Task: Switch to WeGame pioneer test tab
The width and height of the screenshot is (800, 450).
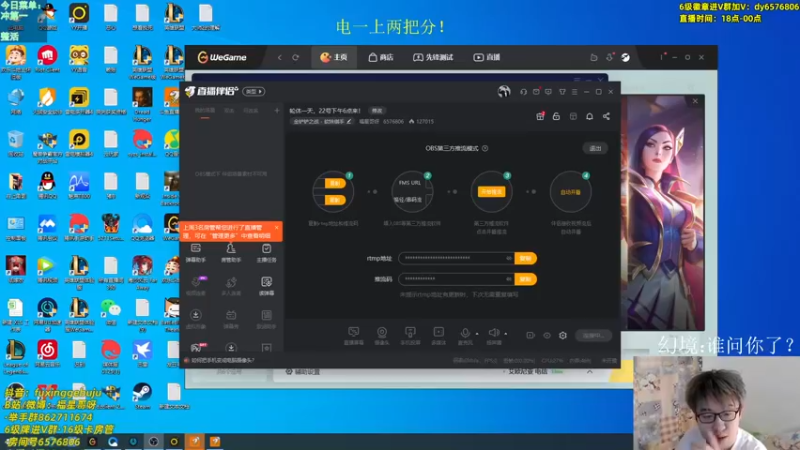Action: tap(433, 57)
